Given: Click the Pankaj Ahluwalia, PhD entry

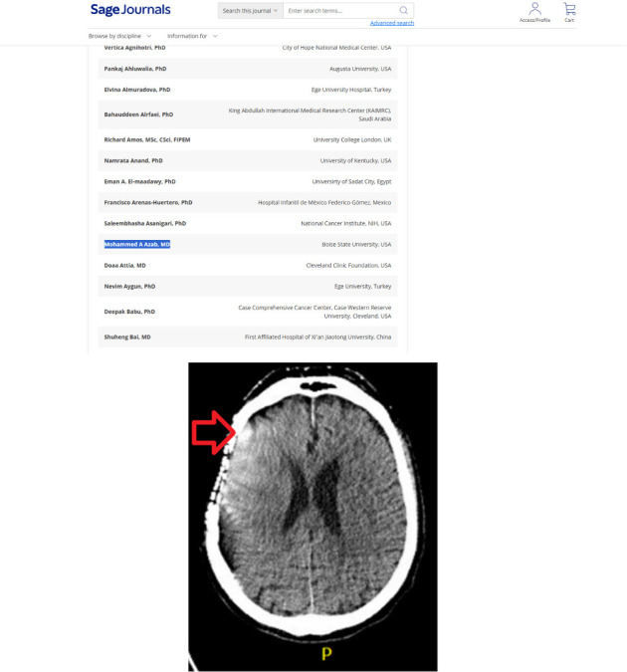Looking at the screenshot, I should click(135, 69).
